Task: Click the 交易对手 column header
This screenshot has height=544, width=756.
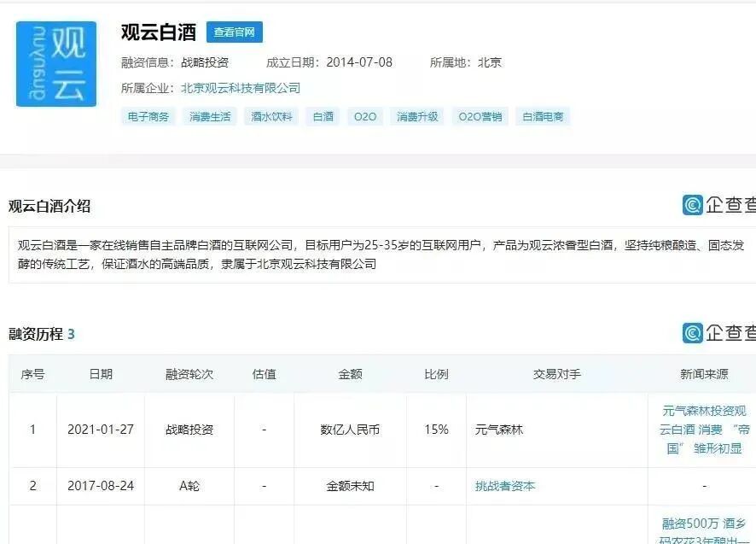Action: [x=557, y=374]
